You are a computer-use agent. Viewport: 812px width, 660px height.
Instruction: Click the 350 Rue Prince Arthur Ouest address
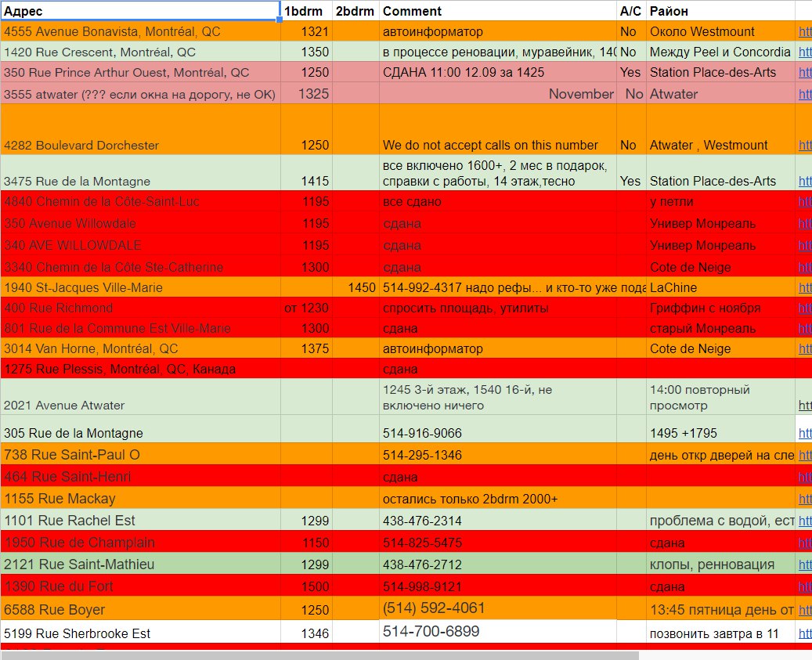pos(140,73)
